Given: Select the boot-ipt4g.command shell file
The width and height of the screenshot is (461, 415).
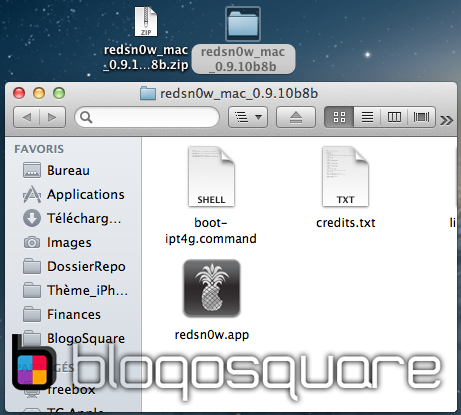Looking at the screenshot, I should (x=211, y=176).
